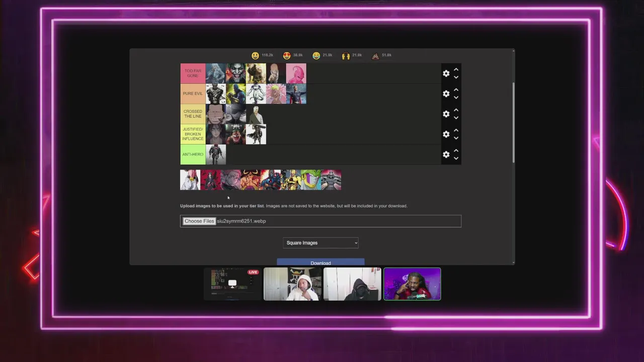The height and width of the screenshot is (362, 644).
Task: Move TOO FAR GONE tier up
Action: point(456,69)
